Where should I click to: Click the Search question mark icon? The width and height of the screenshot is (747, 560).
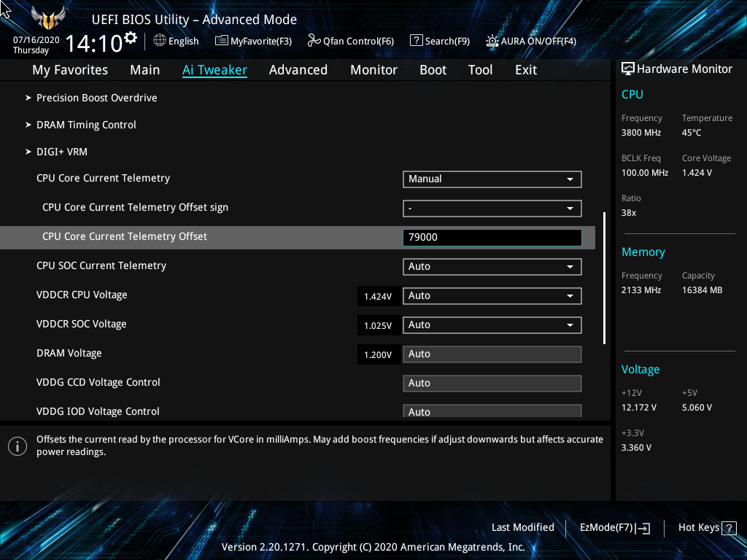(416, 41)
